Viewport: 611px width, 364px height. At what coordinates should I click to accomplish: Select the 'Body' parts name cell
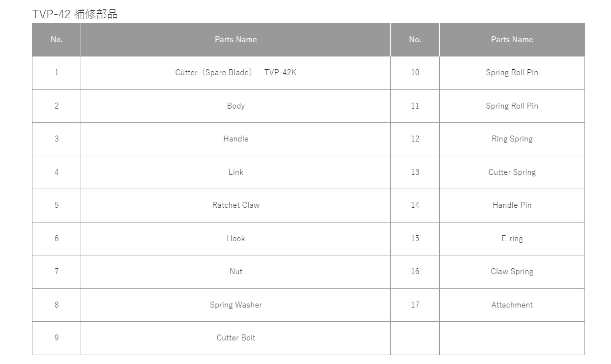(235, 106)
